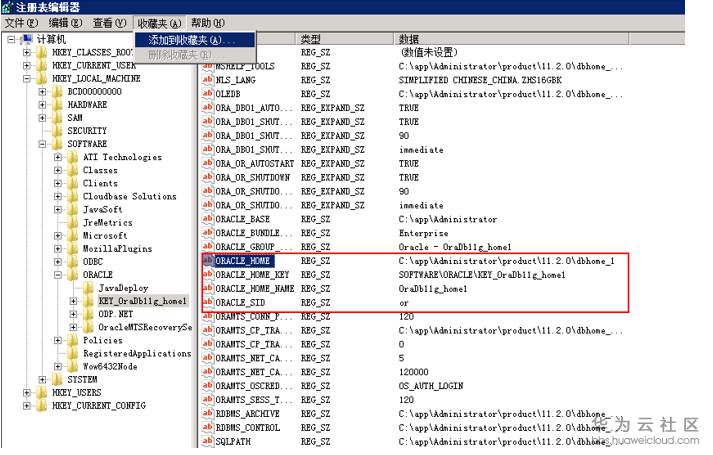Select the JreMetrics key
The image size is (713, 455).
click(108, 223)
